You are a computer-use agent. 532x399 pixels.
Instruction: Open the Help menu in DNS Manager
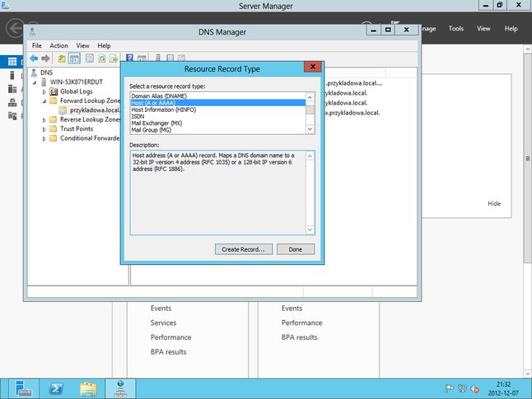[104, 45]
